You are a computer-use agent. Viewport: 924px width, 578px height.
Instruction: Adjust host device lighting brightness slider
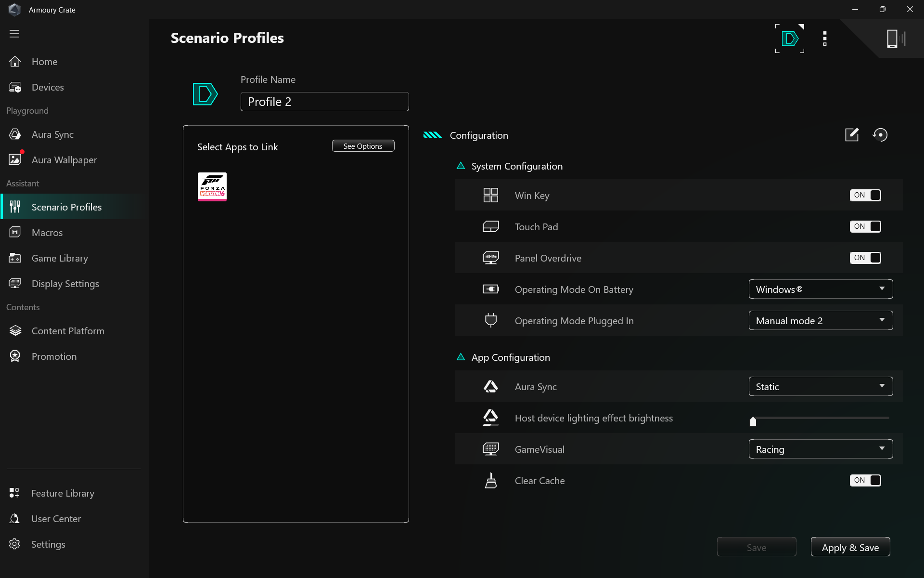[753, 421]
